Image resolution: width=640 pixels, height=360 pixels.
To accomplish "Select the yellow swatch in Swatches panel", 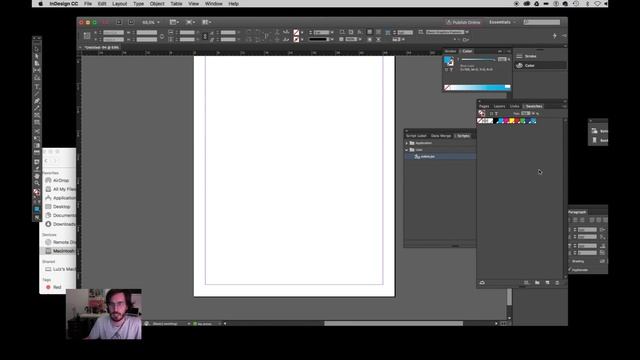I will [x=511, y=121].
